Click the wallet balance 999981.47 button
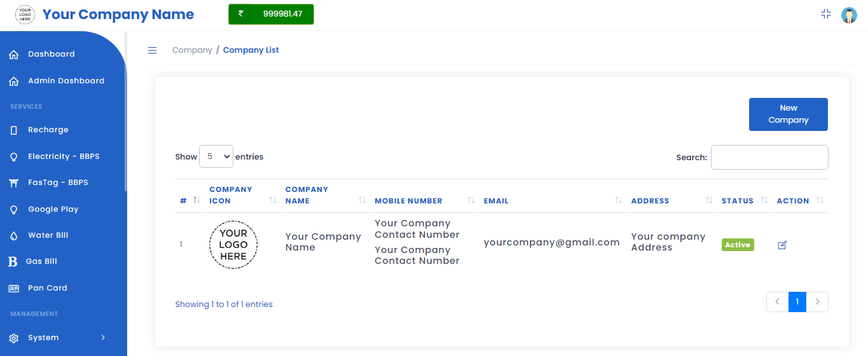 click(x=271, y=14)
